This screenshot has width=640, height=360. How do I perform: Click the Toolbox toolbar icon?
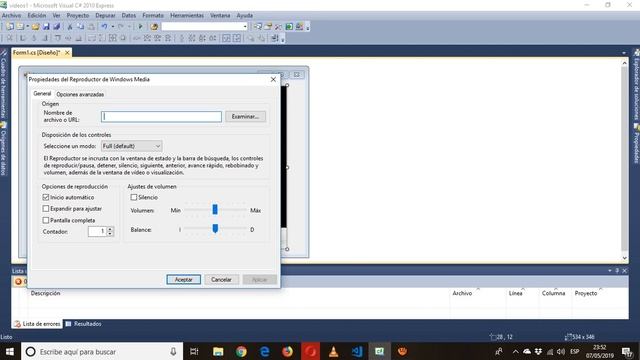[278, 27]
